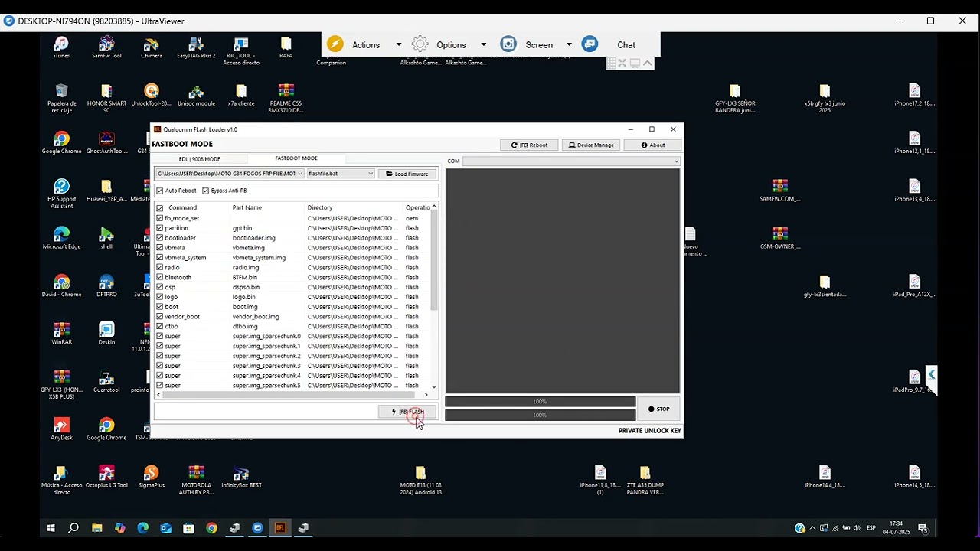
Task: Open the Chimera desktop icon
Action: click(152, 47)
